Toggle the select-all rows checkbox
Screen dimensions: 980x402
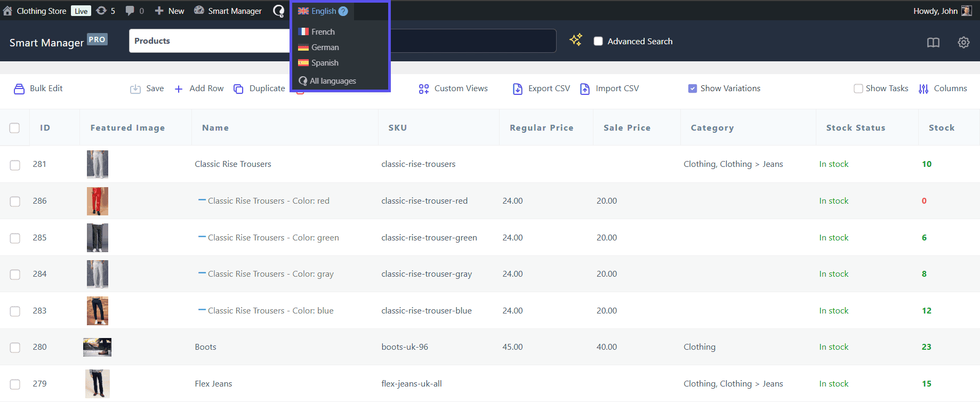tap(14, 128)
